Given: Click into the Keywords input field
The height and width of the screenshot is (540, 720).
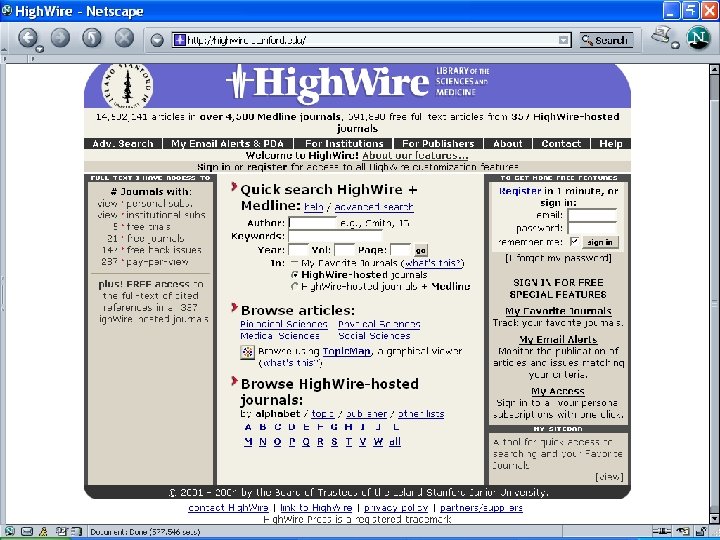Looking at the screenshot, I should coord(335,236).
